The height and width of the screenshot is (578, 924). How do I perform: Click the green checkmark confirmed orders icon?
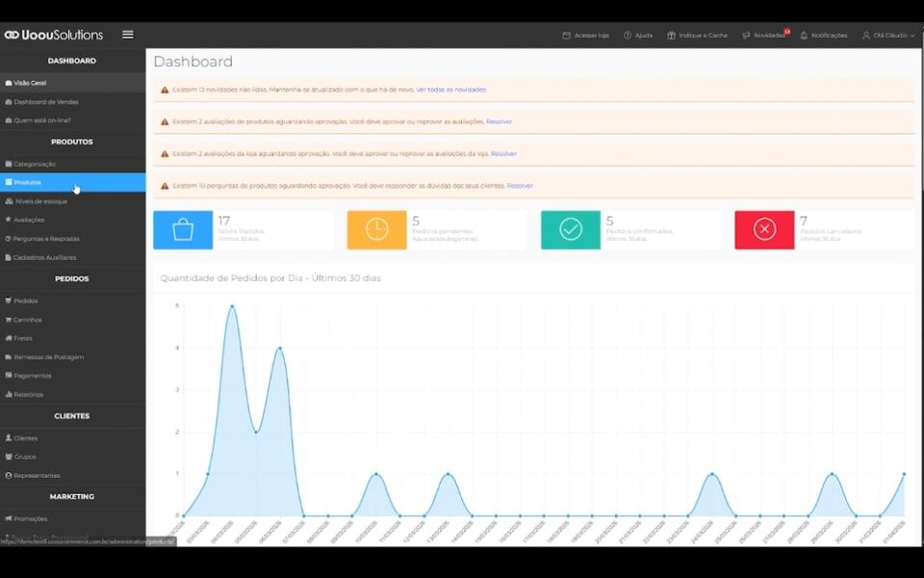[x=571, y=229]
